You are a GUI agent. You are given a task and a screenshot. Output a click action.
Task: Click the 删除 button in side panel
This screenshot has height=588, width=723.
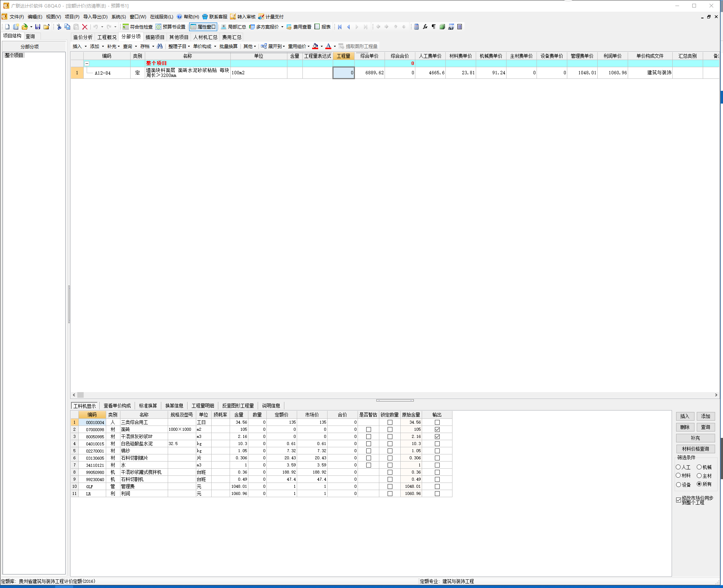click(685, 427)
